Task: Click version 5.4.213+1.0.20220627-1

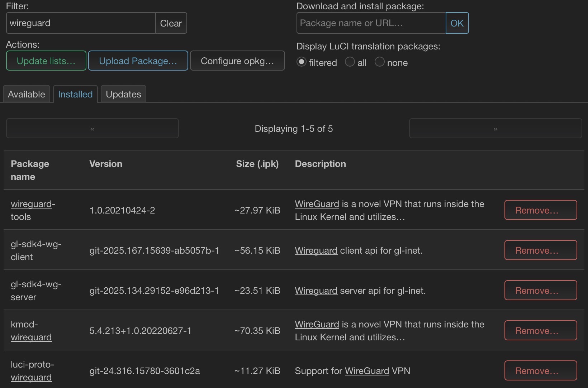Action: tap(140, 331)
